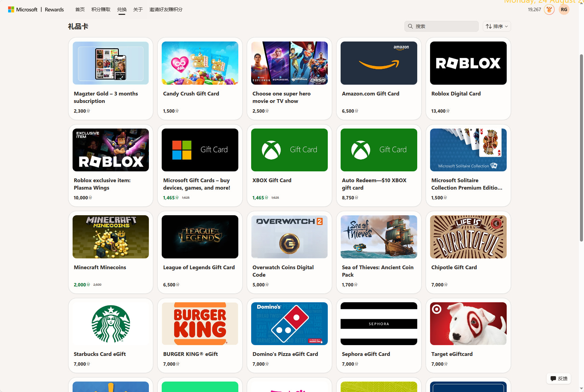This screenshot has height=392, width=584.
Task: Click "Sea of Thieves: Ancient Coin Pack" title
Action: [378, 271]
